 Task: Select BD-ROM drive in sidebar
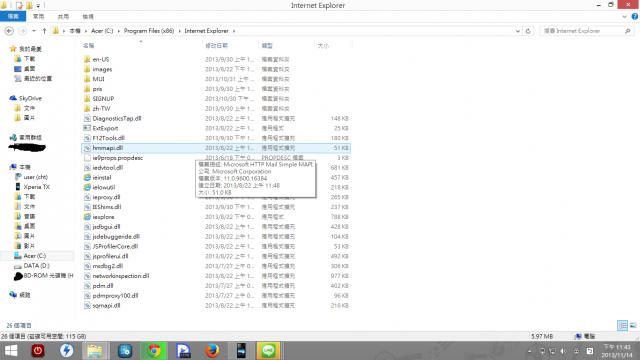(x=48, y=276)
